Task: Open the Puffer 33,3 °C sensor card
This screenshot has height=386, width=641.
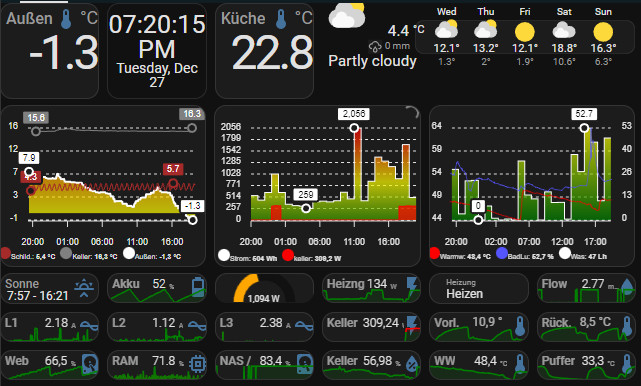Action: 586,365
